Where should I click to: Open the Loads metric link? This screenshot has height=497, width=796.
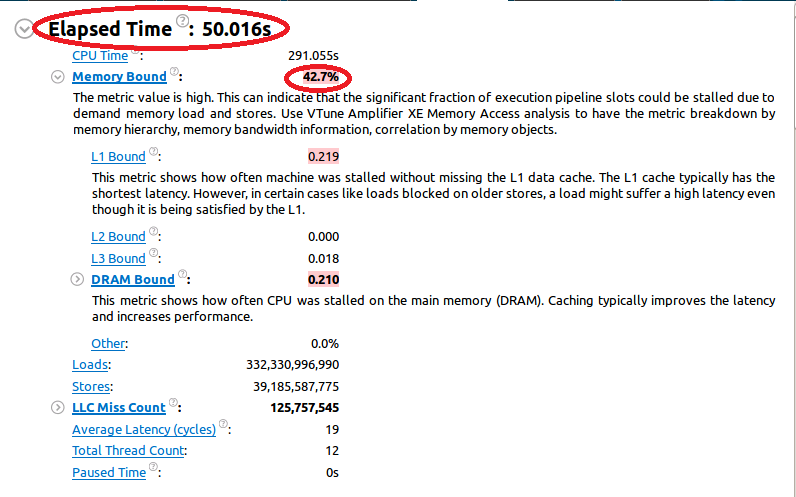tap(90, 365)
